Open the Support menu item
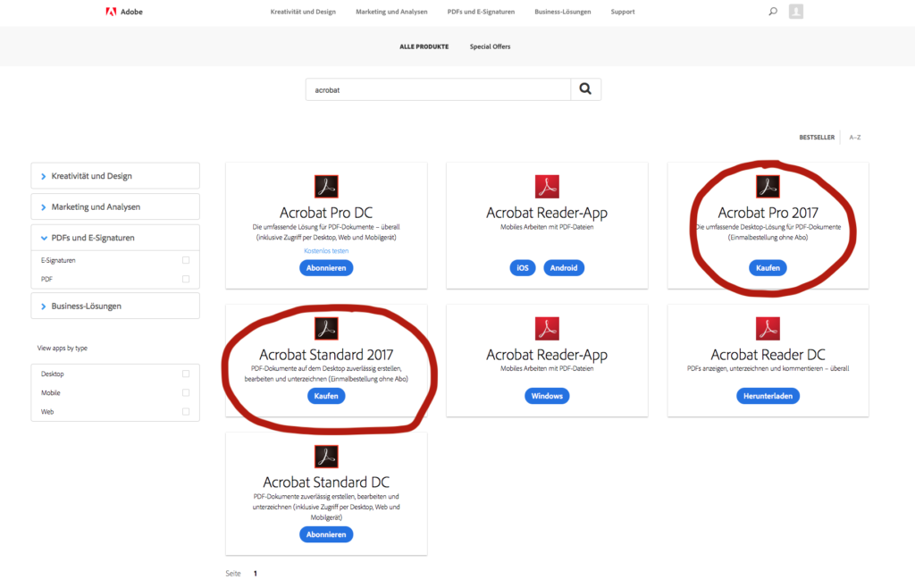This screenshot has height=588, width=915. coord(622,12)
